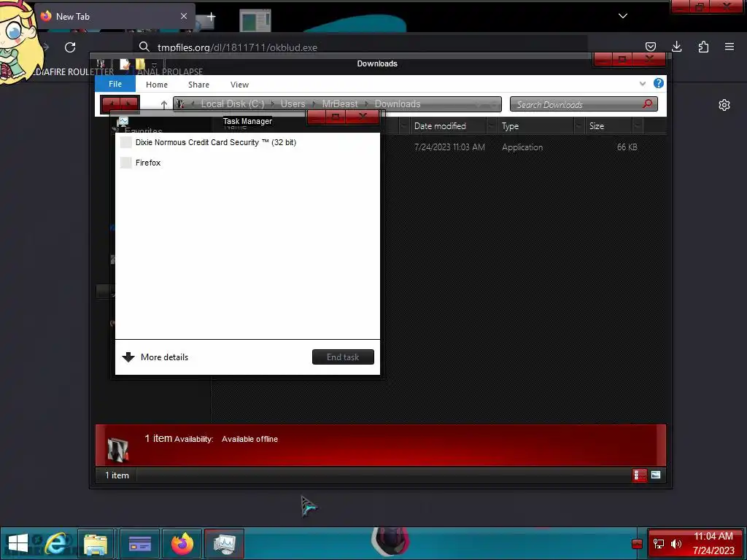Click the 66 KB size cell
This screenshot has width=747, height=560.
click(x=627, y=147)
